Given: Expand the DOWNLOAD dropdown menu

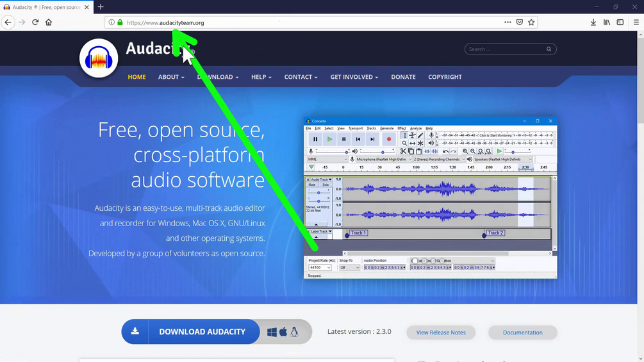Looking at the screenshot, I should point(218,77).
